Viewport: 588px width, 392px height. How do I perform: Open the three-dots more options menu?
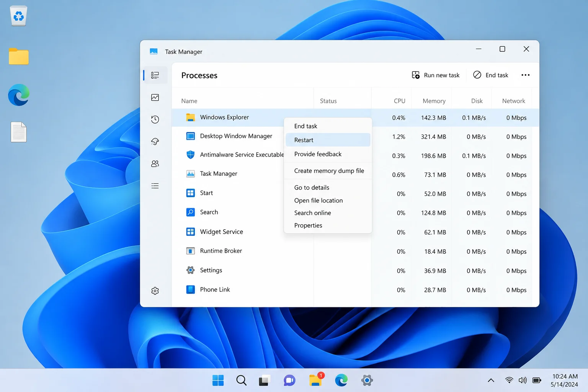pyautogui.click(x=526, y=75)
